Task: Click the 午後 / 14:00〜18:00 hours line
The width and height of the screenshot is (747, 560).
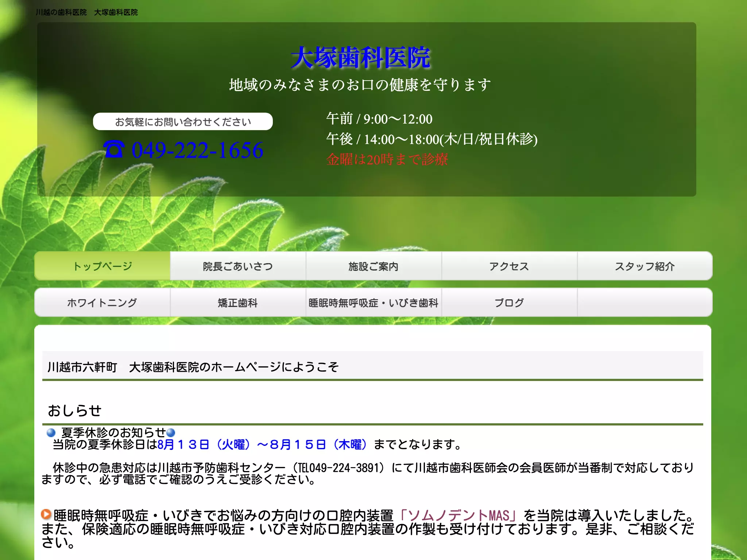Action: [x=432, y=139]
